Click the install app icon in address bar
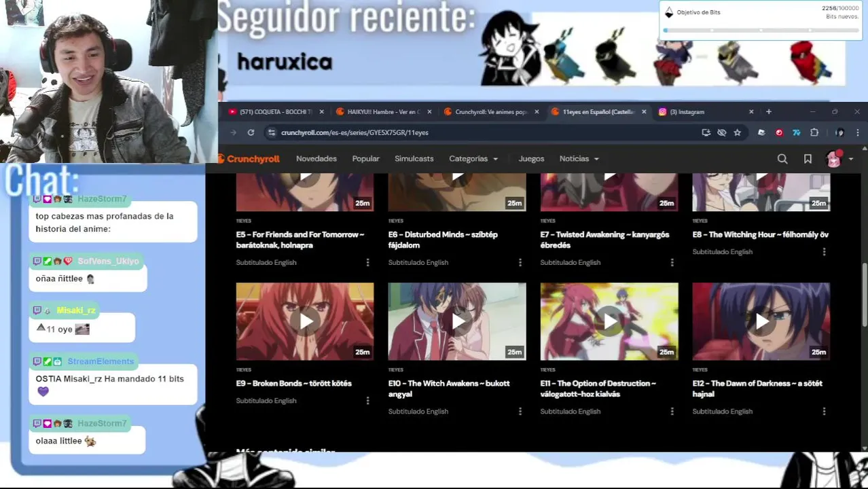The height and width of the screenshot is (489, 868). [x=706, y=132]
